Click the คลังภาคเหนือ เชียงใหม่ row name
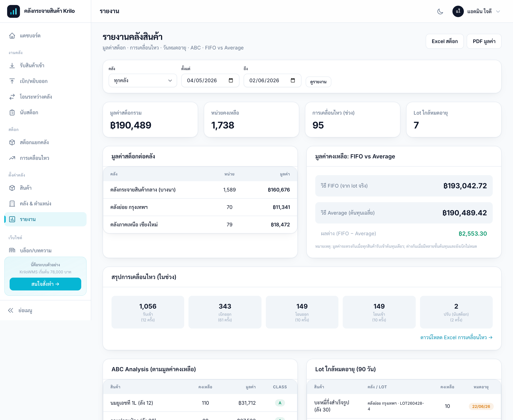 coord(134,225)
